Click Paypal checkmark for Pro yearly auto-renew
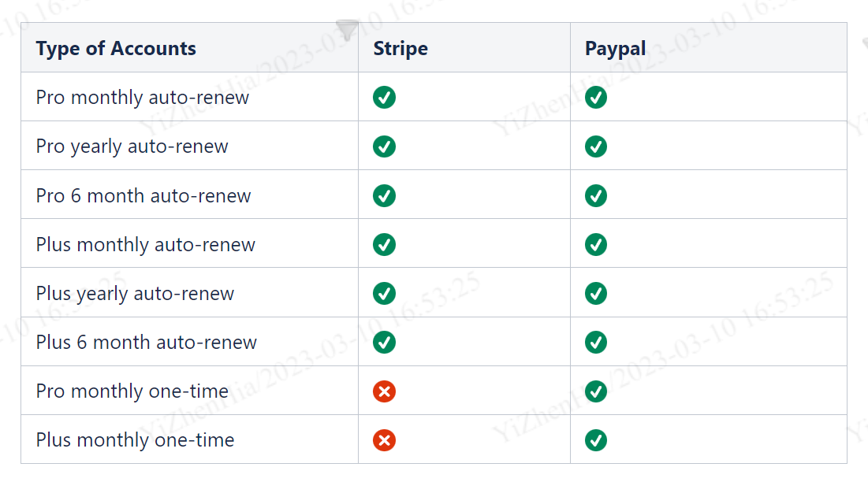The height and width of the screenshot is (482, 868). coord(596,146)
